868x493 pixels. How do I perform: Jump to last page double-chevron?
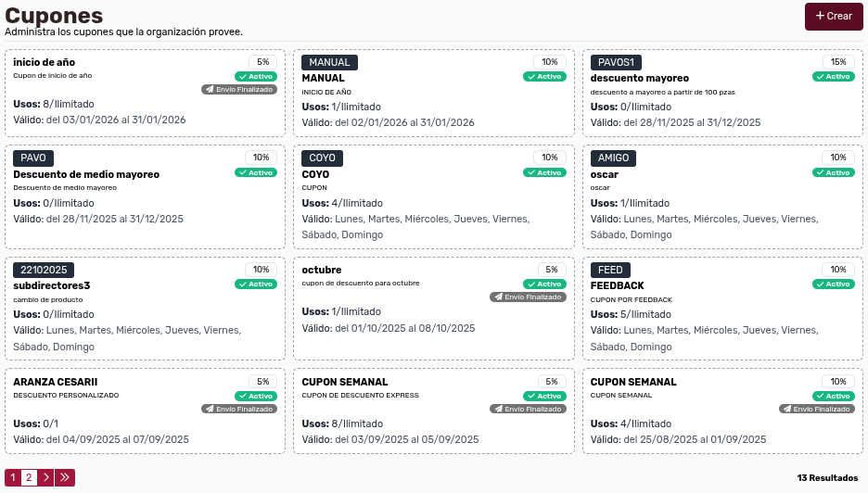(x=64, y=477)
